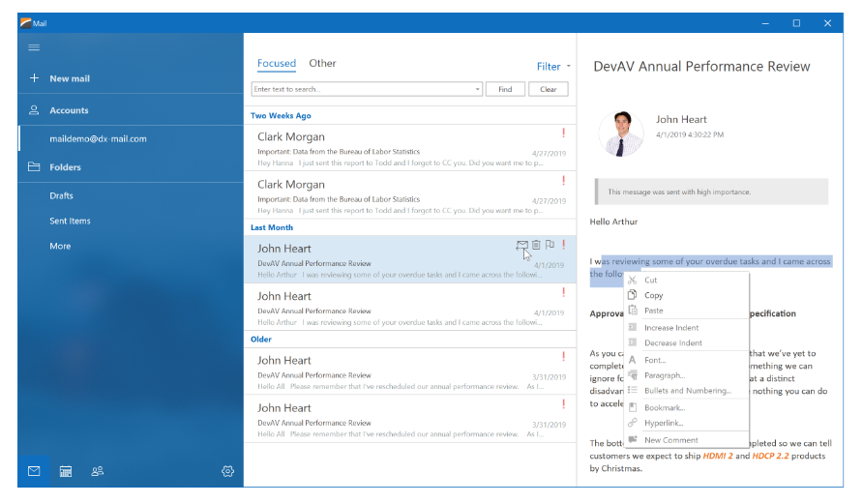Click Bookmark icon in context menu
This screenshot has width=863, height=504.
pyautogui.click(x=633, y=407)
